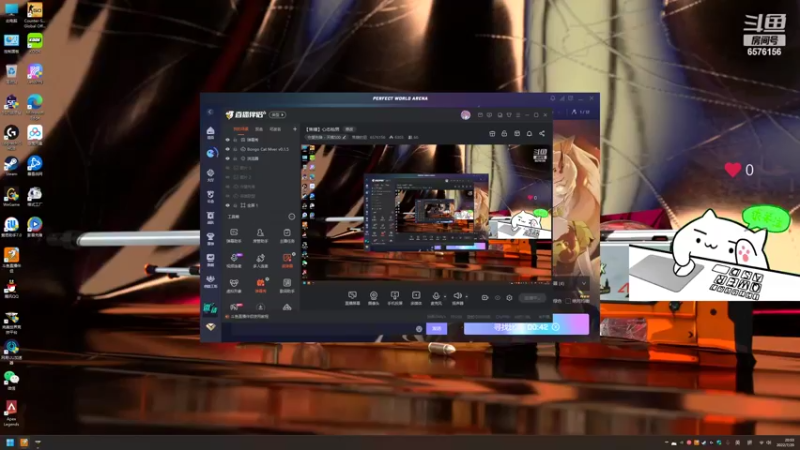Screen dimensions: 800x450
Task: Open the first toolbox tool icon
Action: tap(234, 235)
